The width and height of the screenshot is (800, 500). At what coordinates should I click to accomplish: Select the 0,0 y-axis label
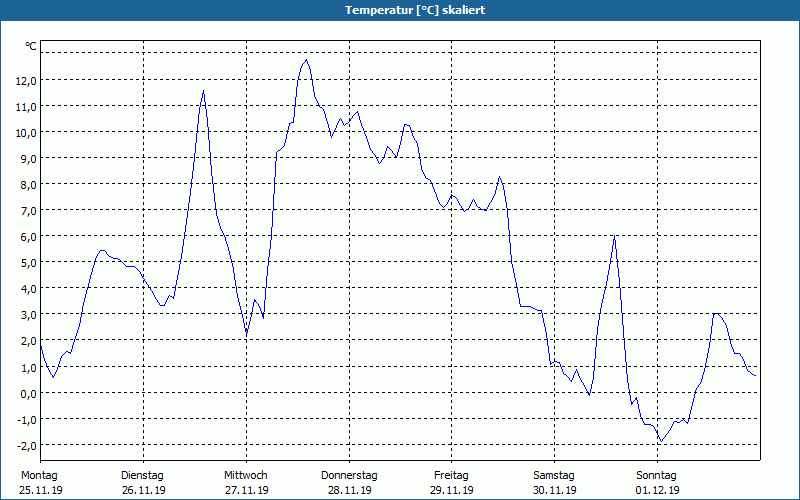tap(28, 393)
